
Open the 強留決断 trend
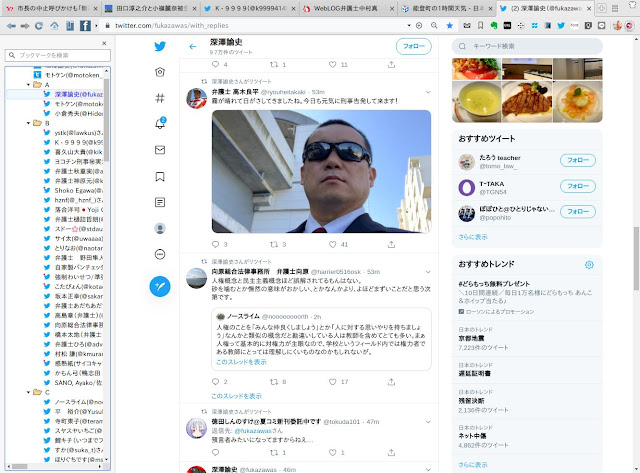471,401
